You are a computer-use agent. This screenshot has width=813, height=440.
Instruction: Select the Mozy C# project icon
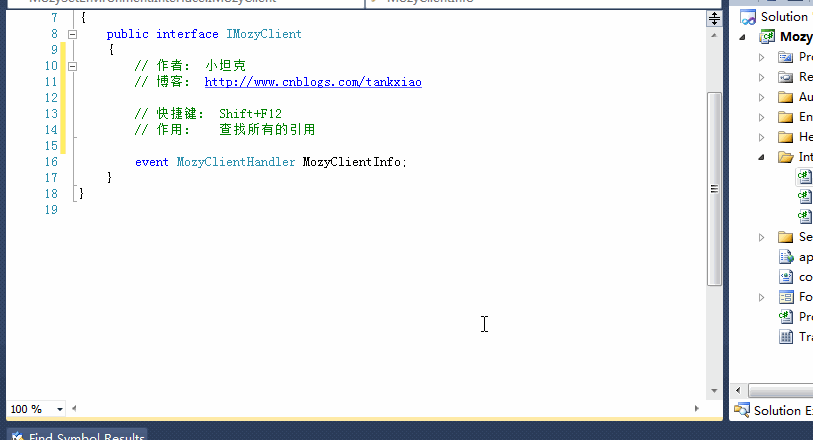[x=767, y=37]
